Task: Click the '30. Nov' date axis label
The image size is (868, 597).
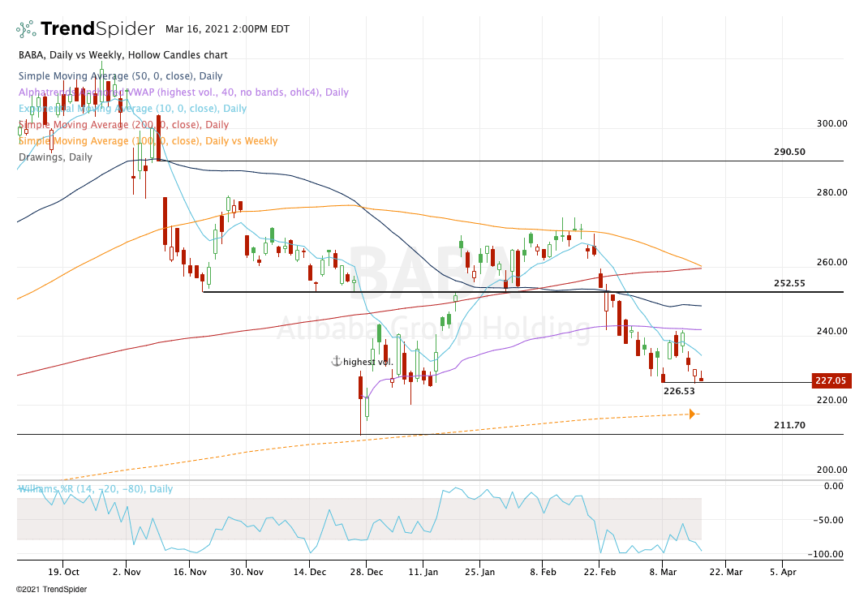Action: pos(247,572)
